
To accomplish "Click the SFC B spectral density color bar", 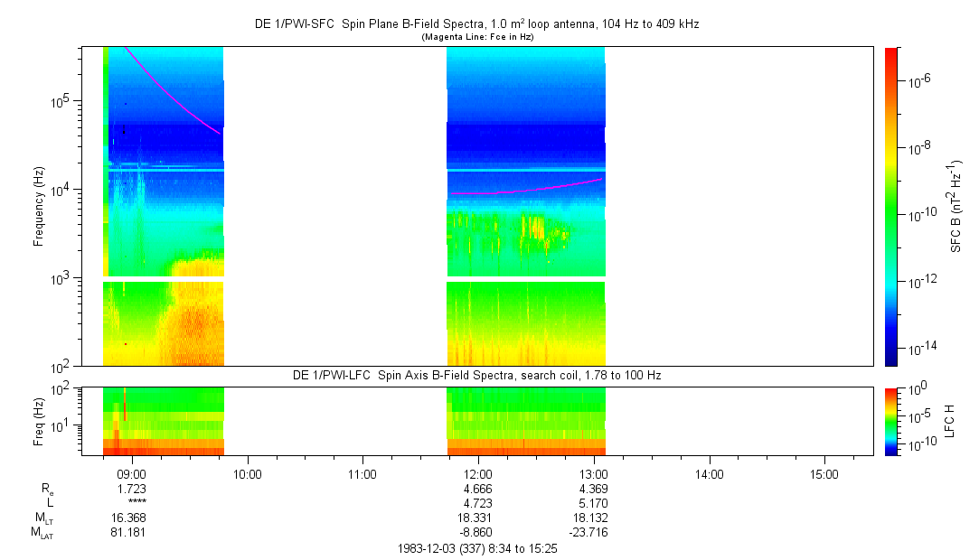I will (891, 206).
